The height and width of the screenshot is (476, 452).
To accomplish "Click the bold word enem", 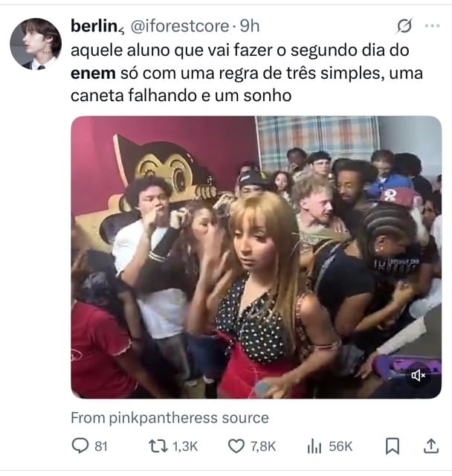I will click(92, 74).
